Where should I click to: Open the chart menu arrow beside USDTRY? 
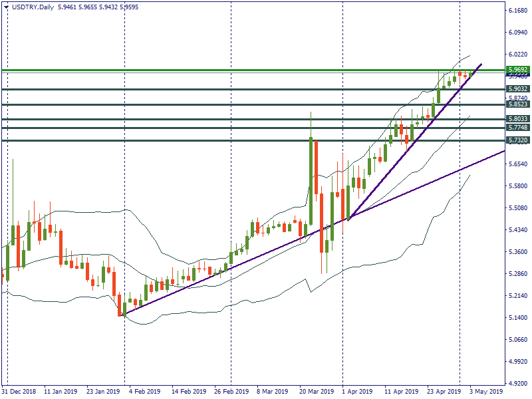click(5, 7)
